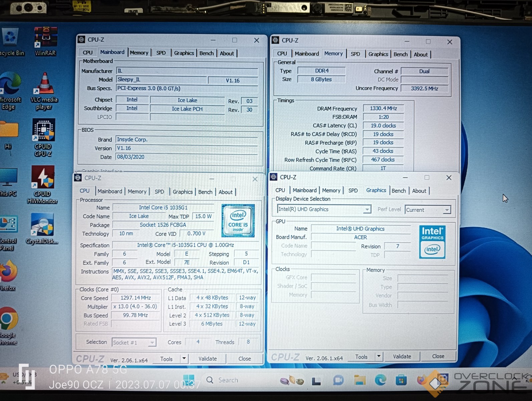Screen dimensions: 532x401
Task: Click the Specification field in CPU window
Action: tap(185, 245)
